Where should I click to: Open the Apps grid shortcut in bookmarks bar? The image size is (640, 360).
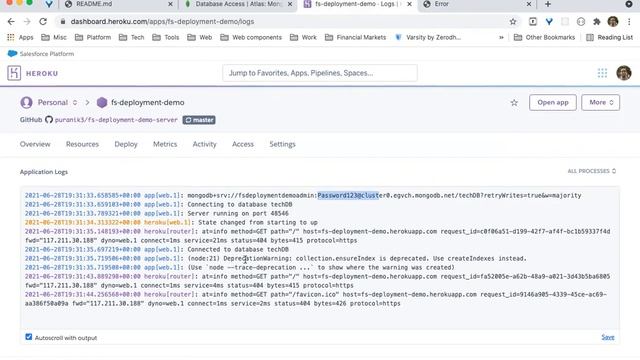[x=20, y=37]
